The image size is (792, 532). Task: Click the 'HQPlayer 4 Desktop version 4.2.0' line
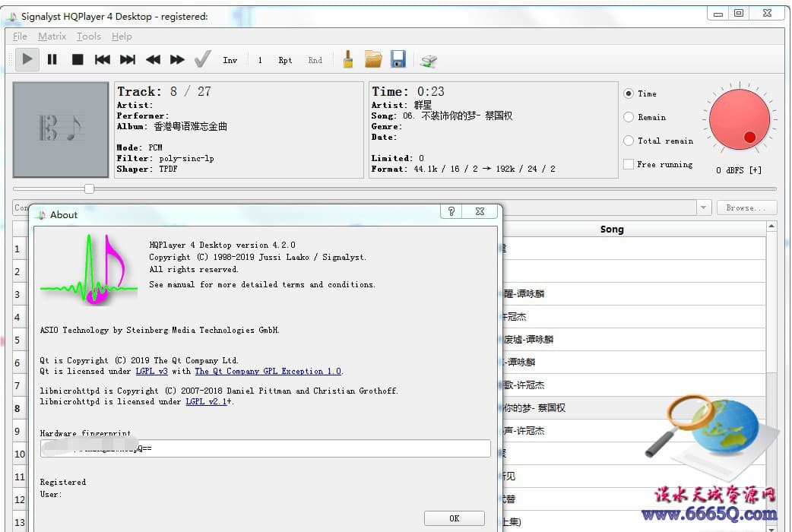pos(222,245)
